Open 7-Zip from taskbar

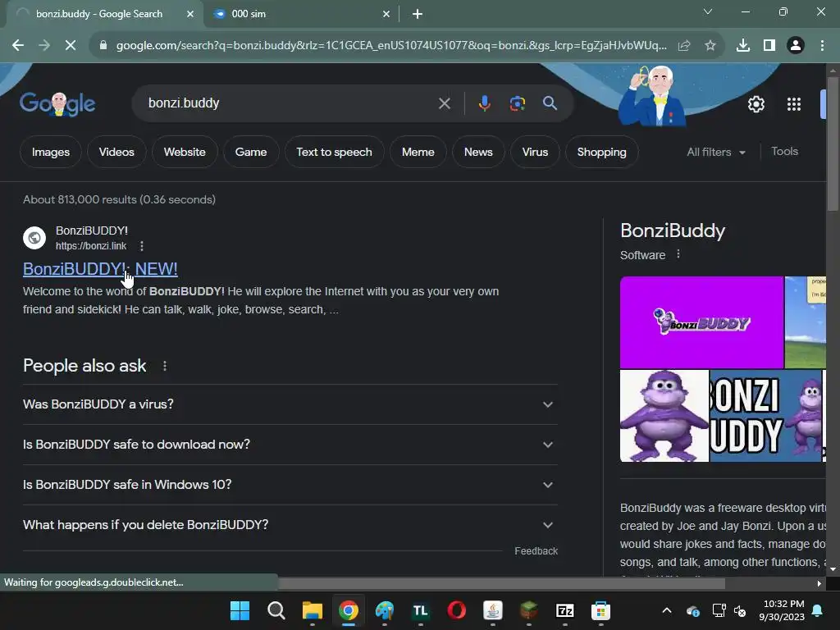click(x=564, y=610)
